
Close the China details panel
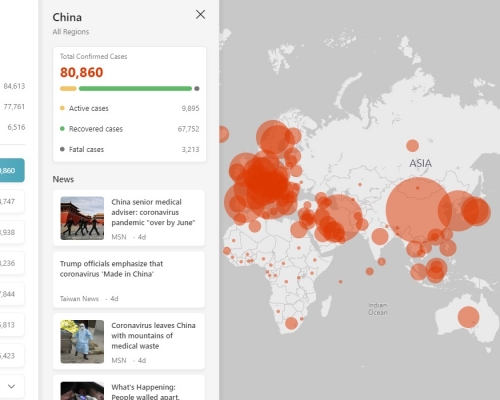(200, 14)
